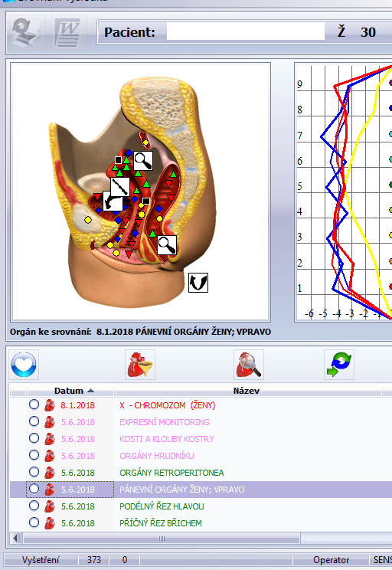Click the upper magnifier icon on pelvic model
The width and height of the screenshot is (392, 570).
click(x=143, y=161)
